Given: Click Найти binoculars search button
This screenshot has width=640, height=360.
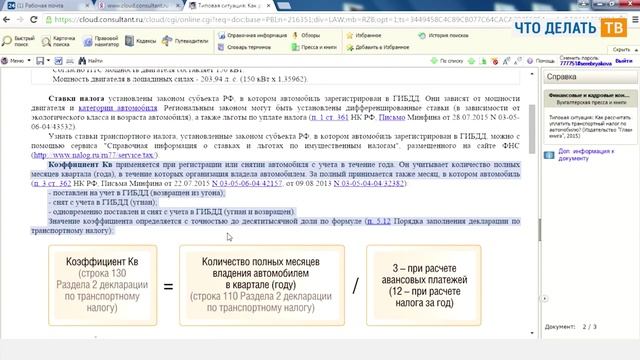Looking at the screenshot, I should pyautogui.click(x=90, y=61).
